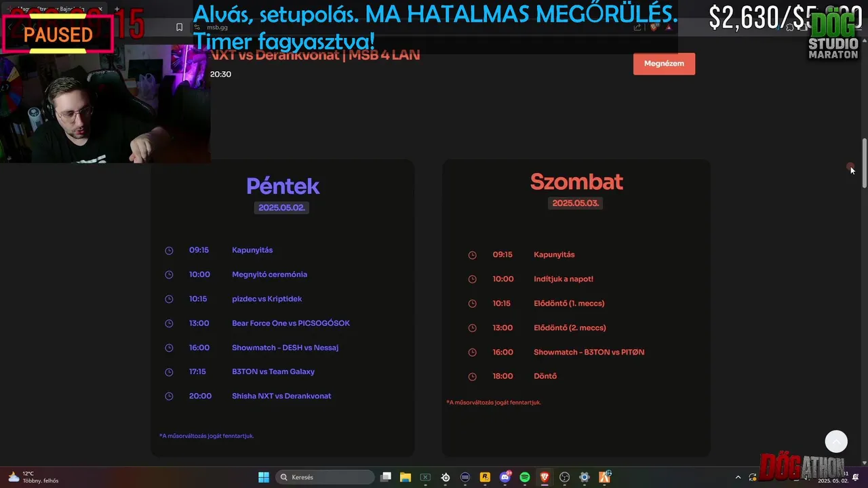Click the 2025.05.03. date badge

(x=576, y=203)
